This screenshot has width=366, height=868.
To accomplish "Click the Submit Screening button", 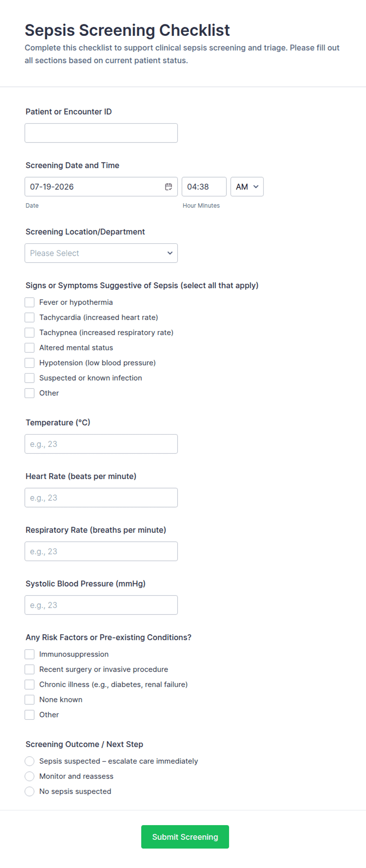I will (185, 837).
